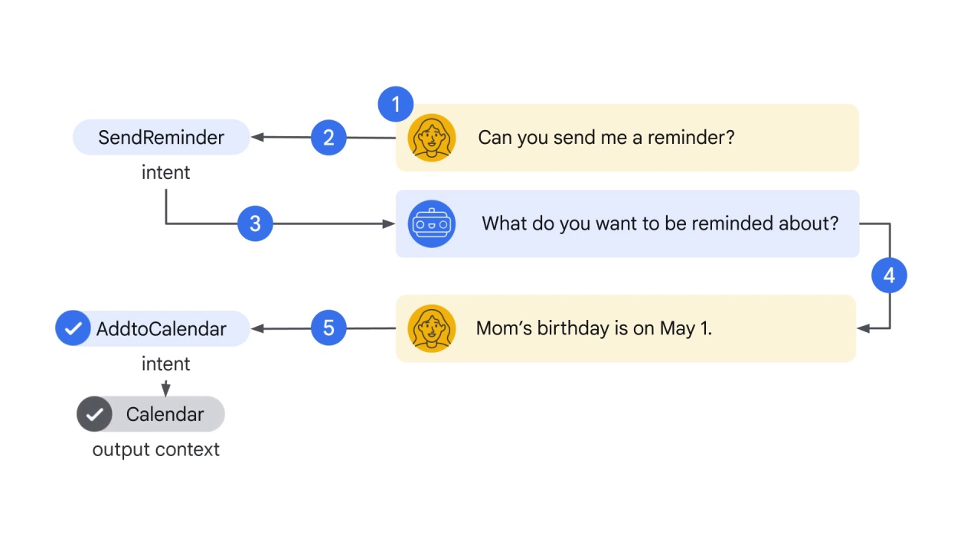Click user avatar beside Mom's birthday message
The image size is (980, 551).
432,328
